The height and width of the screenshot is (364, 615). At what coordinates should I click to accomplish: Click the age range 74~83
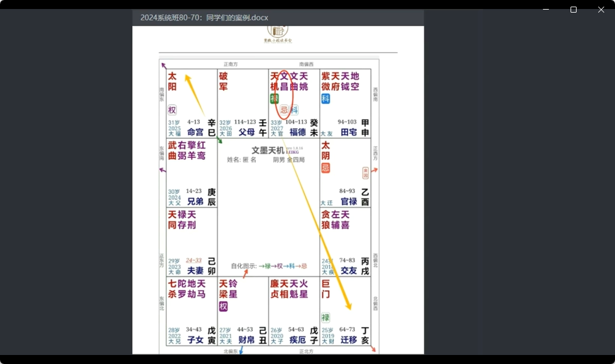347,261
